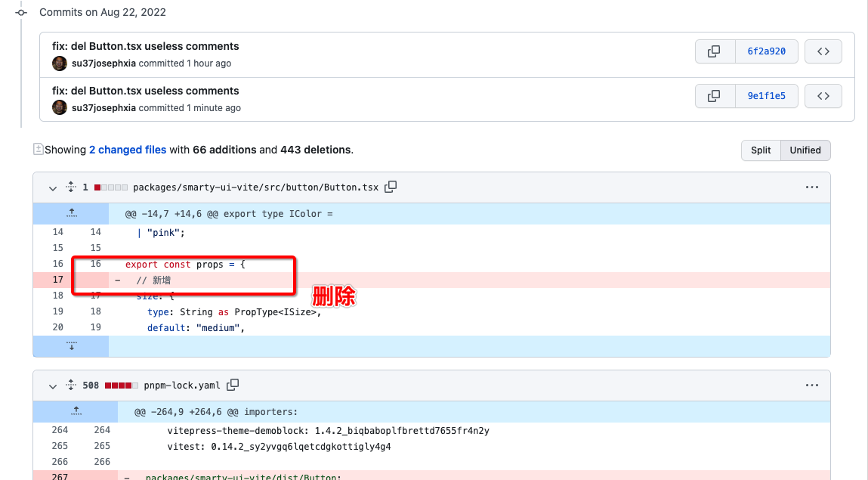Expand lines above in pnpm-lock.yaml hunk
This screenshot has height=480, width=868.
coord(76,412)
